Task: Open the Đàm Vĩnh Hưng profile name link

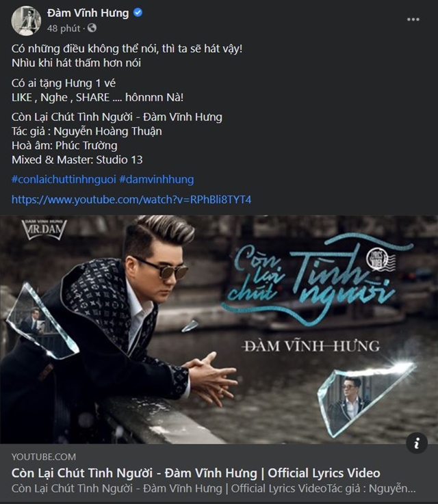Action: pos(88,13)
